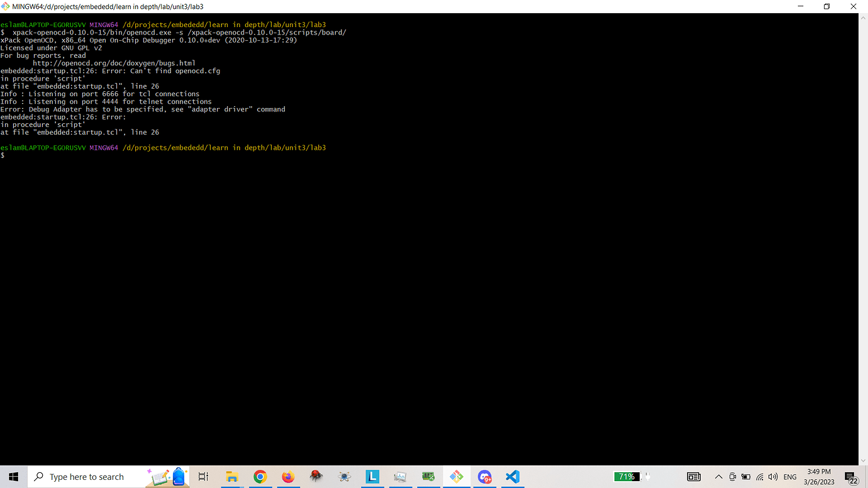The image size is (868, 488).
Task: Open File Explorer
Action: pos(231,477)
